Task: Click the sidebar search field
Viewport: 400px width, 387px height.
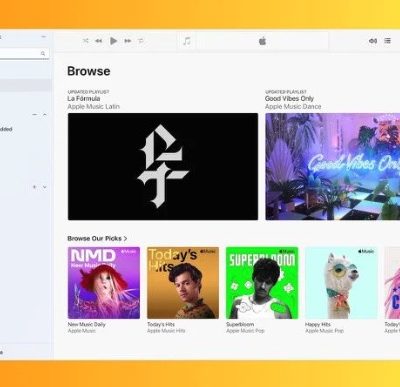Action: [23, 53]
